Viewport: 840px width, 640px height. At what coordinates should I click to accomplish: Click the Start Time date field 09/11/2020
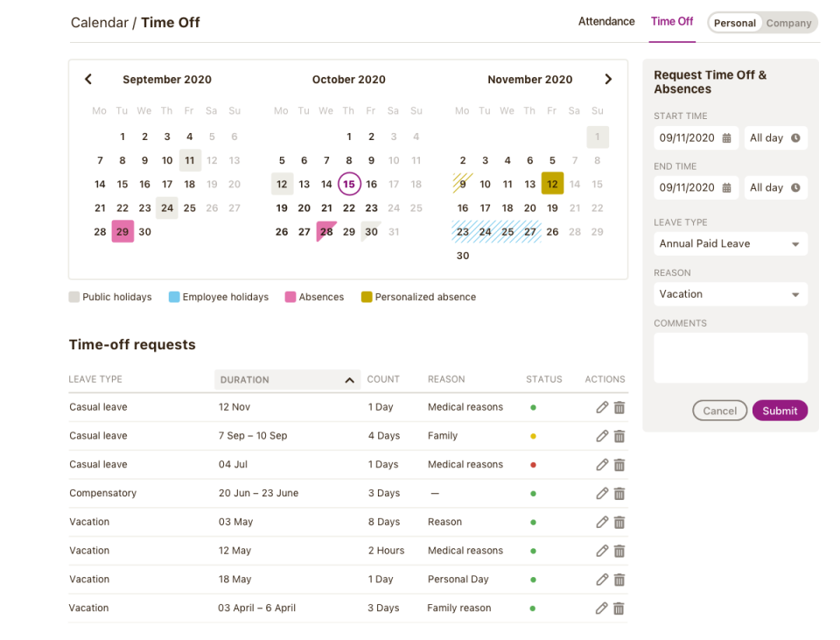[696, 137]
